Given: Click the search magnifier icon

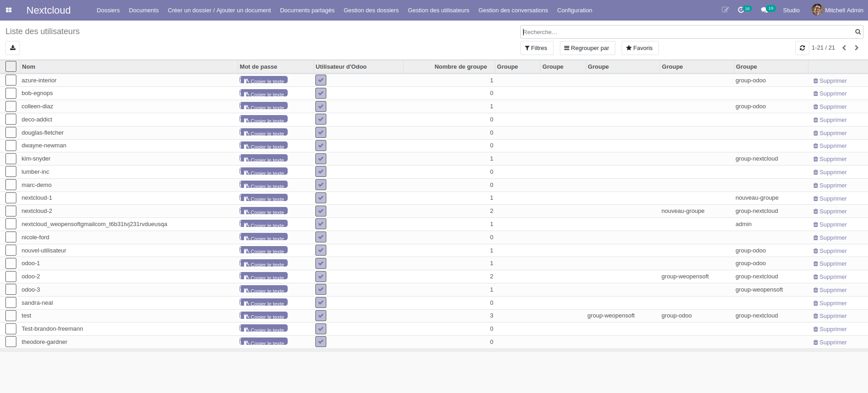Looking at the screenshot, I should tap(858, 32).
